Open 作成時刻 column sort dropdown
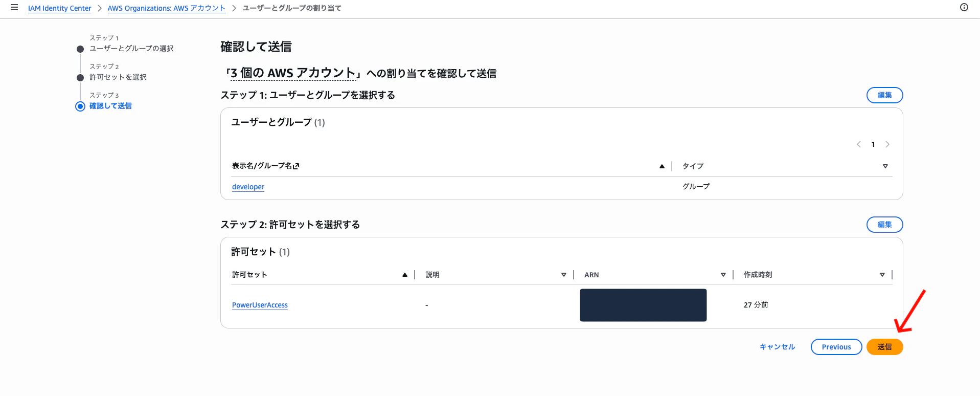Image resolution: width=980 pixels, height=396 pixels. (882, 274)
